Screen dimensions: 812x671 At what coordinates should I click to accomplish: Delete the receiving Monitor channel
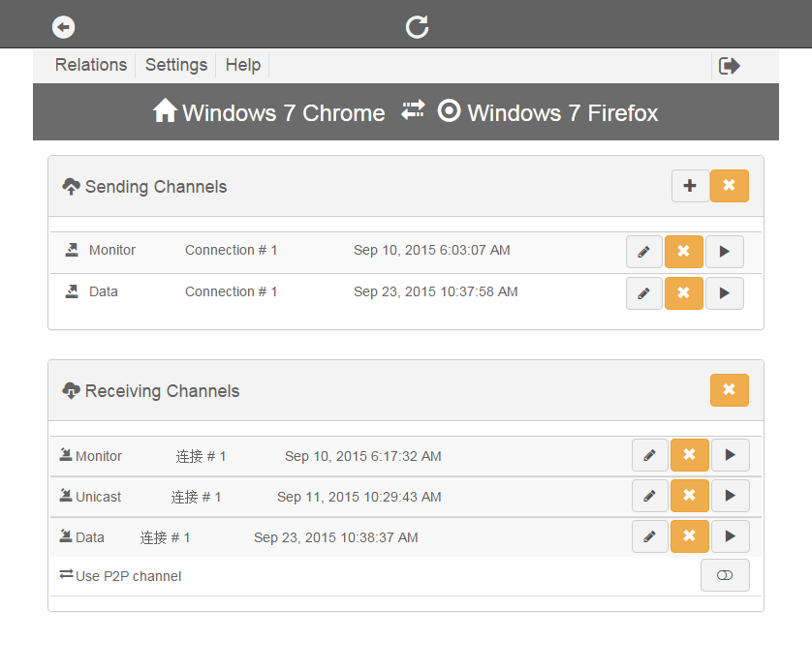689,455
